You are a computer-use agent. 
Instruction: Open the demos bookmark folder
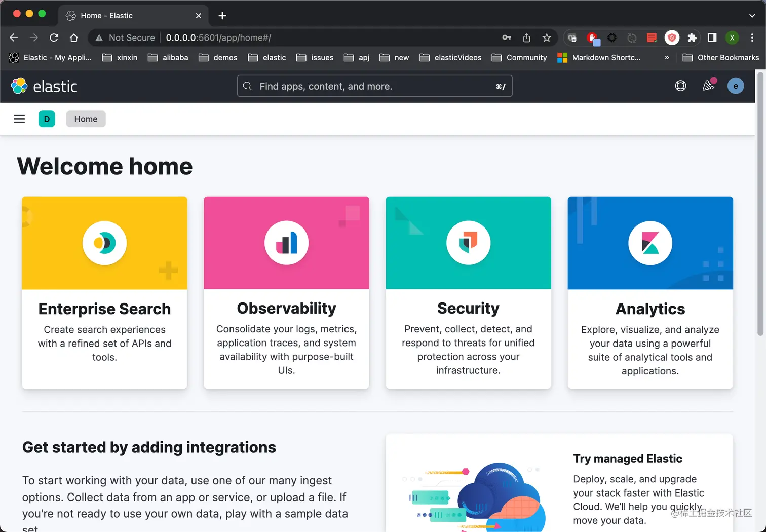(x=218, y=58)
